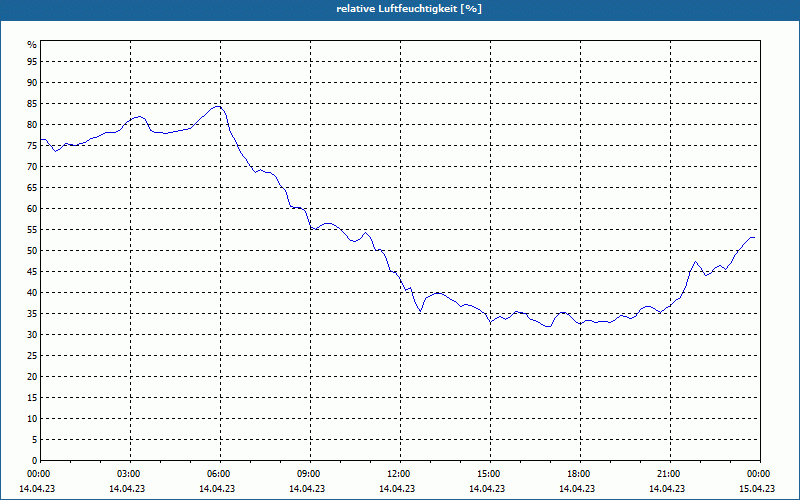Select the '06:00' time label

pyautogui.click(x=220, y=474)
